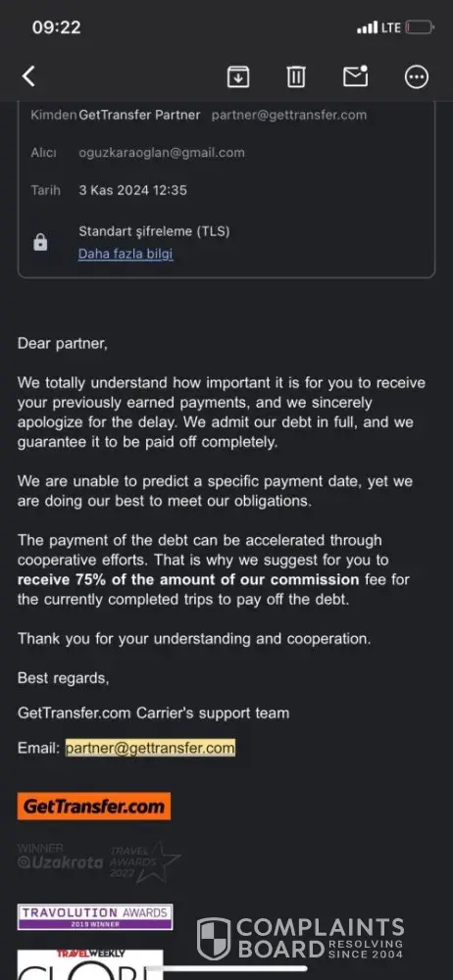Open the orange GetTransfer.com logo

point(94,807)
